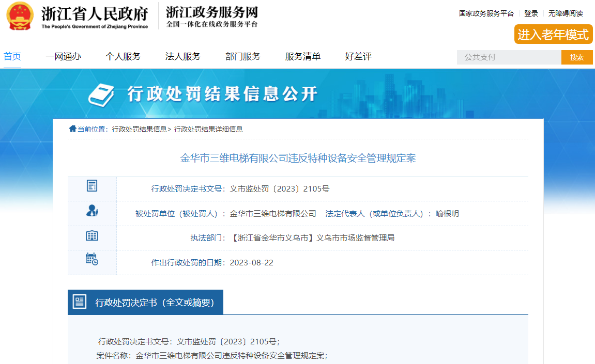Click the building icon beside enforcement department row
Image resolution: width=595 pixels, height=364 pixels.
click(x=92, y=236)
